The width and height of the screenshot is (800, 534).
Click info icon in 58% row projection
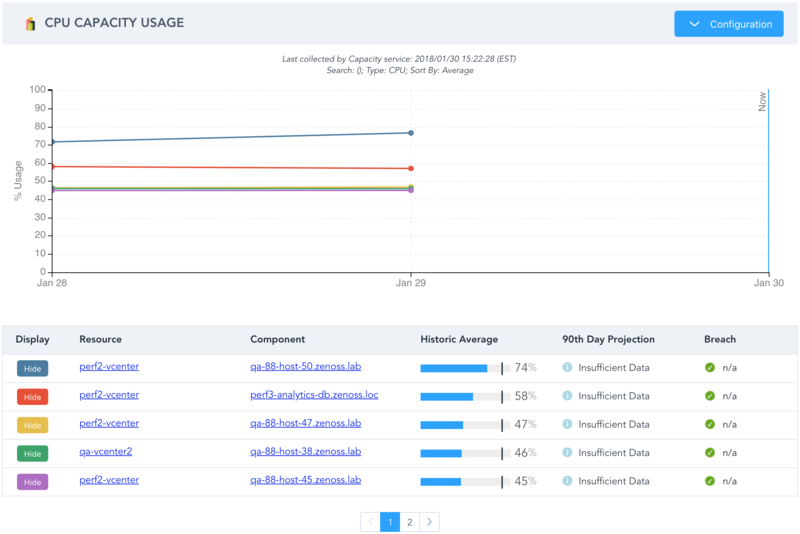(567, 395)
